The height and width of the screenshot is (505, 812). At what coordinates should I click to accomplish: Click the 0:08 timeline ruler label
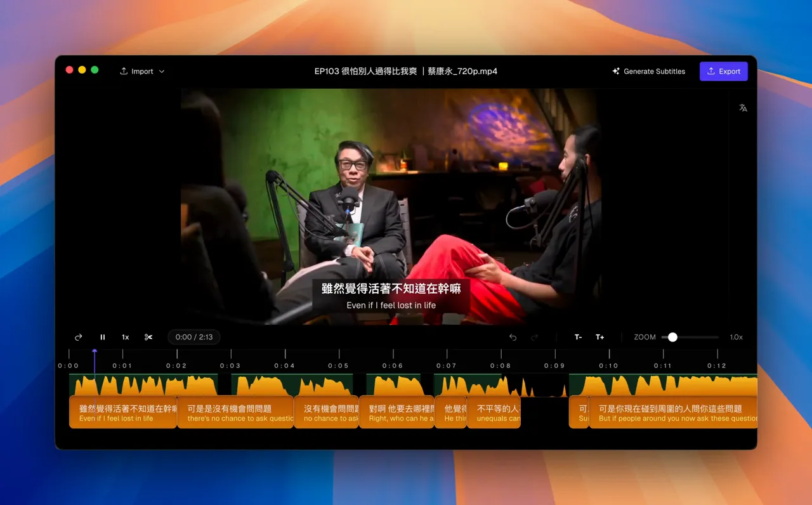[x=501, y=365]
